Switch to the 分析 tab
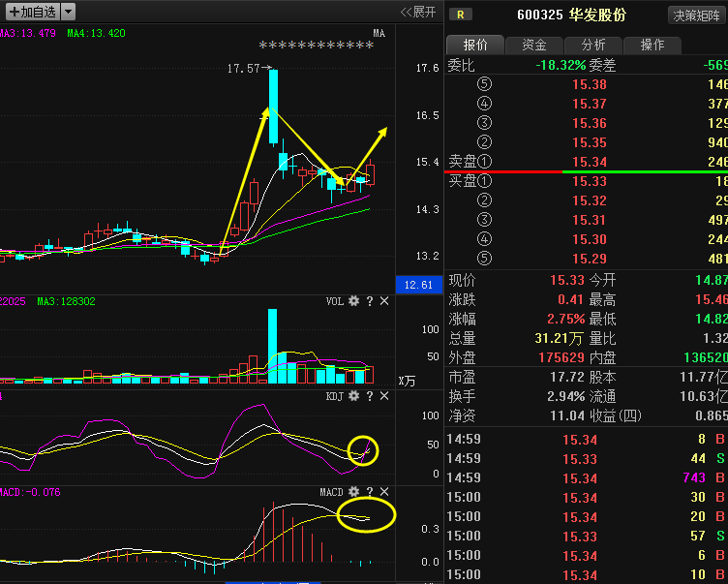728x584 pixels. tap(592, 45)
